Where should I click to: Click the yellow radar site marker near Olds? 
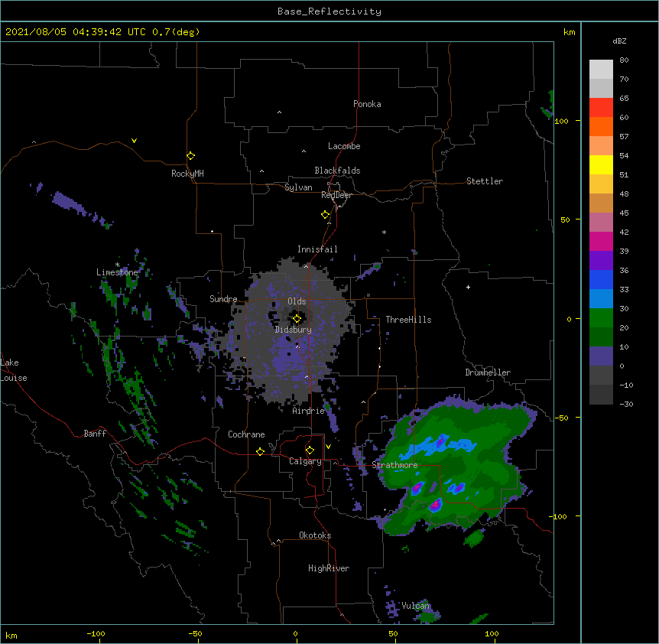(x=297, y=319)
